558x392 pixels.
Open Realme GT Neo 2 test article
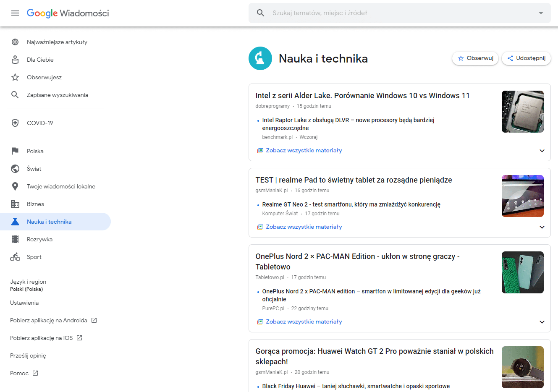(351, 204)
